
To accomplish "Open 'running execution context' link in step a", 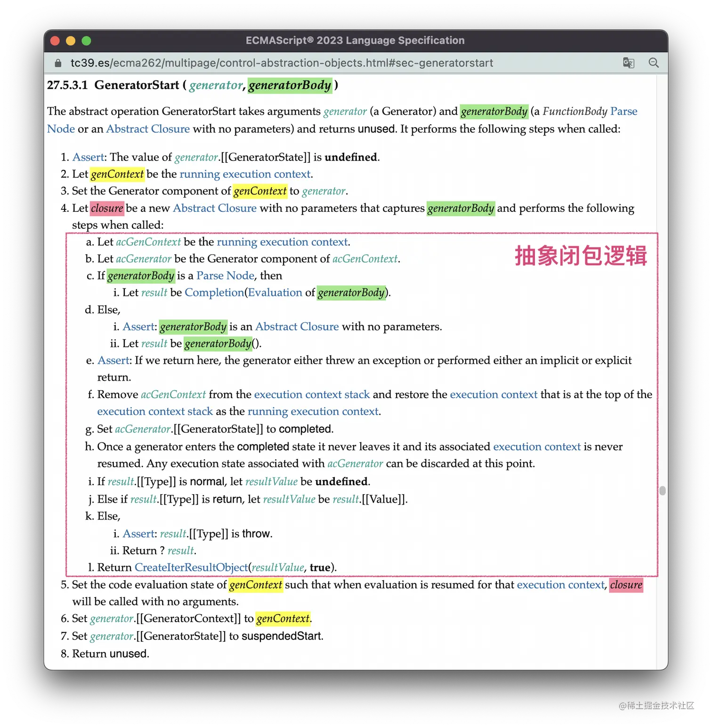I will pos(282,242).
